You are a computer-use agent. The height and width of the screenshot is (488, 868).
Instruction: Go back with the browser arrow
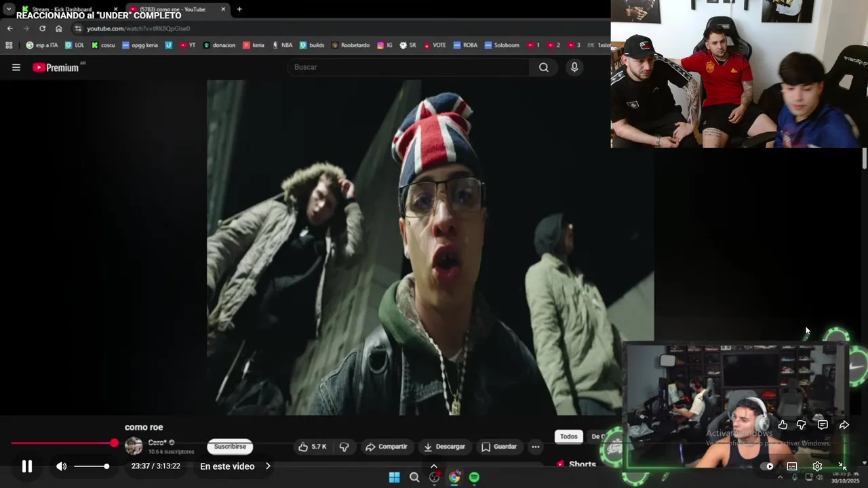[x=9, y=28]
